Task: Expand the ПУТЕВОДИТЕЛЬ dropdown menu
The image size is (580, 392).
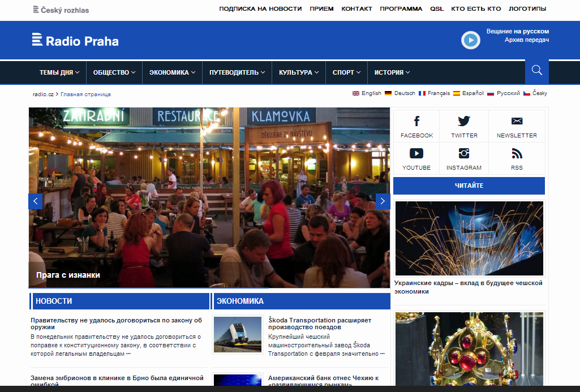Action: coord(237,72)
